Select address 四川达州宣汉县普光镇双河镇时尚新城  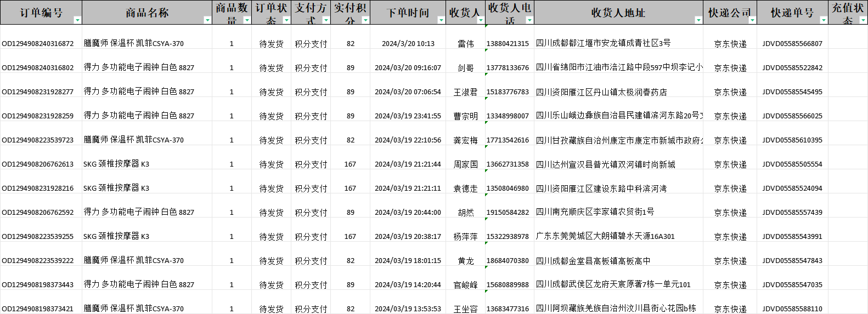click(x=606, y=164)
